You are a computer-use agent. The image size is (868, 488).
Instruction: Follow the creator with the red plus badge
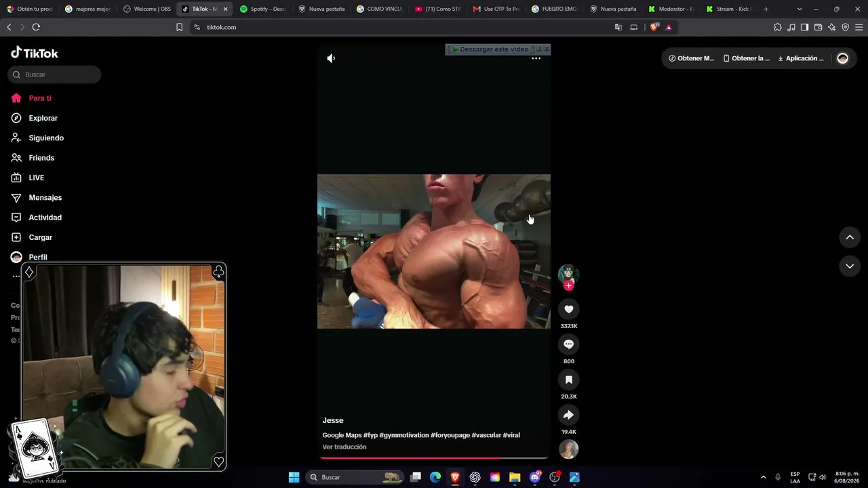[x=569, y=286]
